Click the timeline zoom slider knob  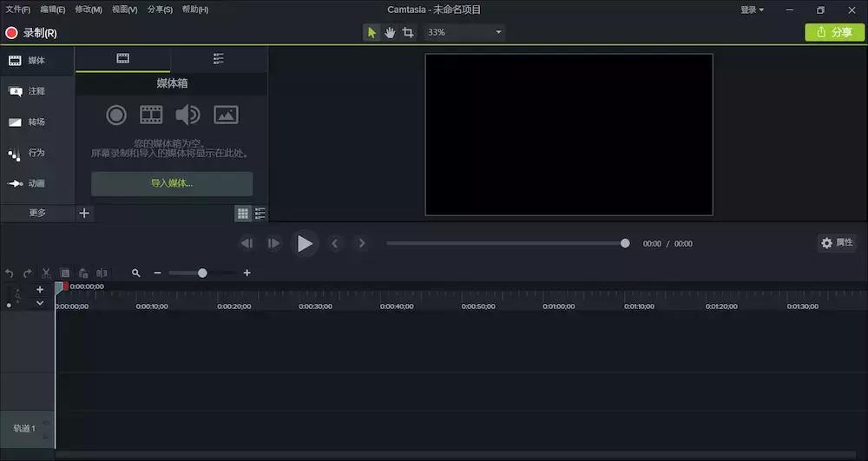point(202,273)
